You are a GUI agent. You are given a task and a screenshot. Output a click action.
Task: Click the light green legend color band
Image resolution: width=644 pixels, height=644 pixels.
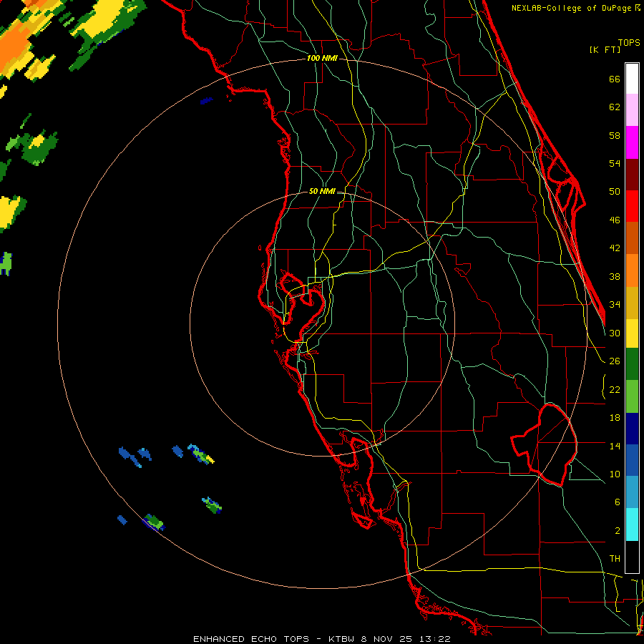[632, 396]
